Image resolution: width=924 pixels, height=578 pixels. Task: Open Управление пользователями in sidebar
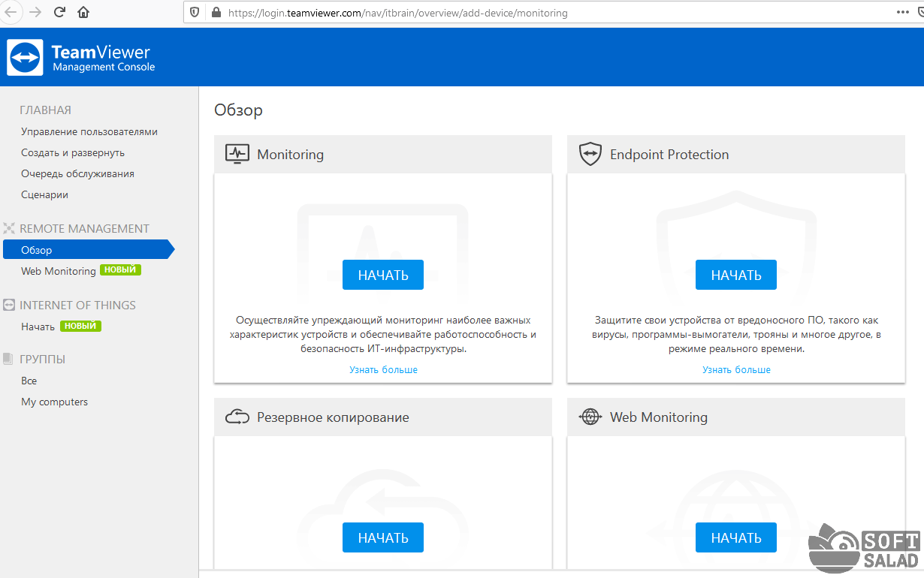(x=89, y=131)
